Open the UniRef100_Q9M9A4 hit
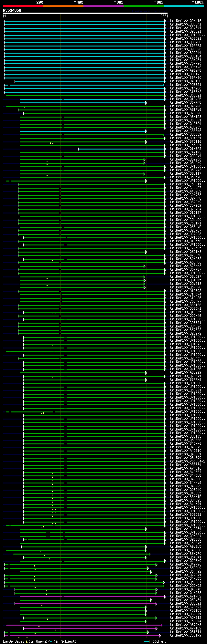 click(x=186, y=536)
